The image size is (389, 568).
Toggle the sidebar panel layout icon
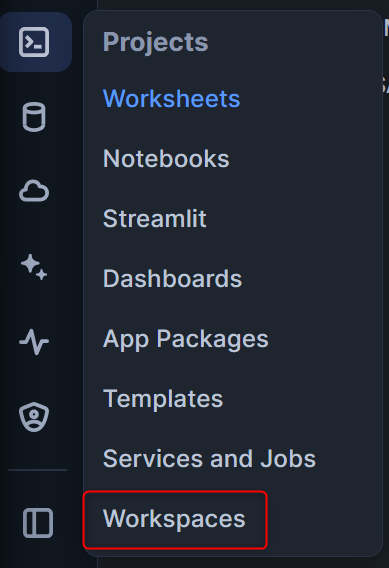coord(38,523)
